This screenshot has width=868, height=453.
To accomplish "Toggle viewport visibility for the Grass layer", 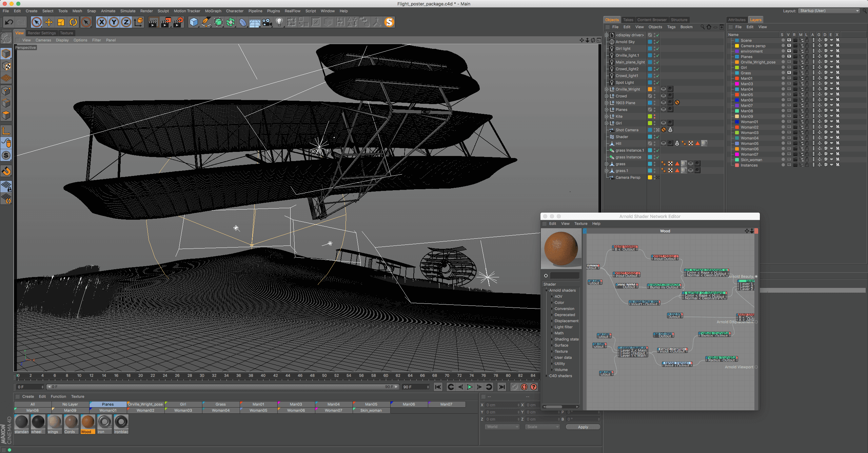I will point(789,73).
